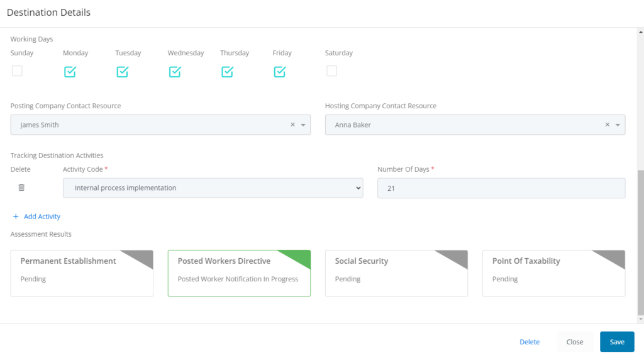644x362 pixels.
Task: Enable Sunday as a working day
Action: tap(17, 71)
